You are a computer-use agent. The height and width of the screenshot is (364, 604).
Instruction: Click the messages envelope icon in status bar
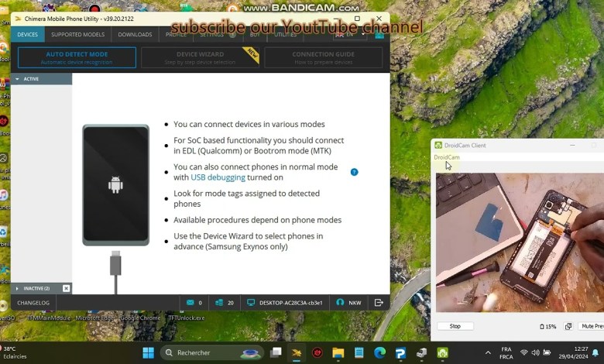[x=190, y=303]
